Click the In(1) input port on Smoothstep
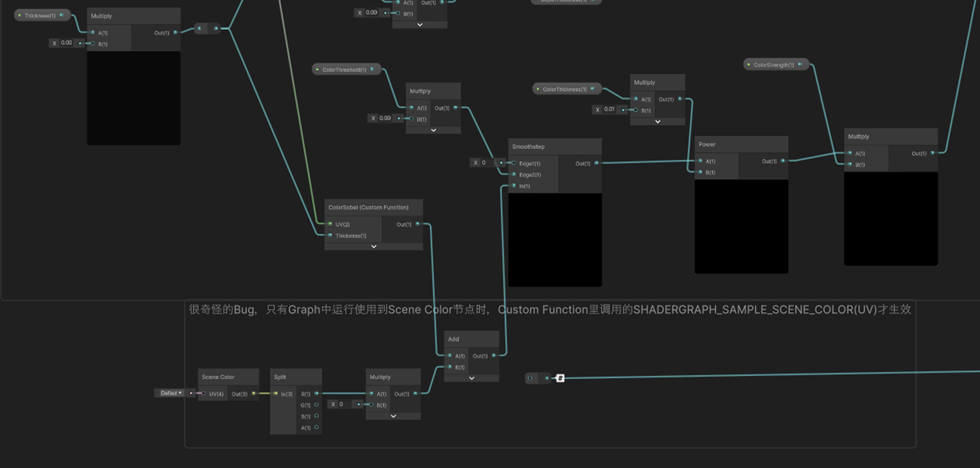The height and width of the screenshot is (468, 980). tap(515, 186)
